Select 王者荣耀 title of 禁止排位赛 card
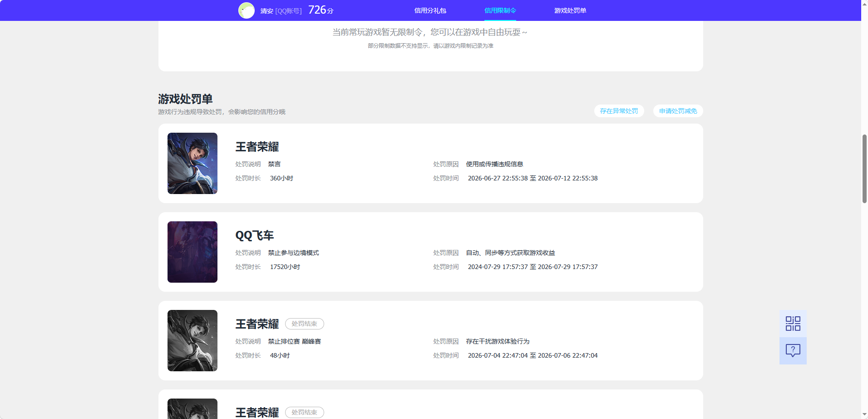868x419 pixels. [257, 324]
